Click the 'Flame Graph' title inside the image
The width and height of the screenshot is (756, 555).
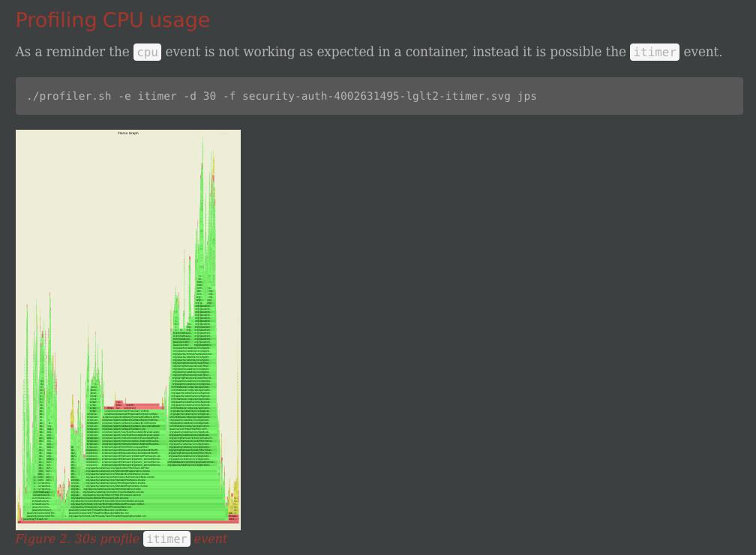pyautogui.click(x=128, y=133)
